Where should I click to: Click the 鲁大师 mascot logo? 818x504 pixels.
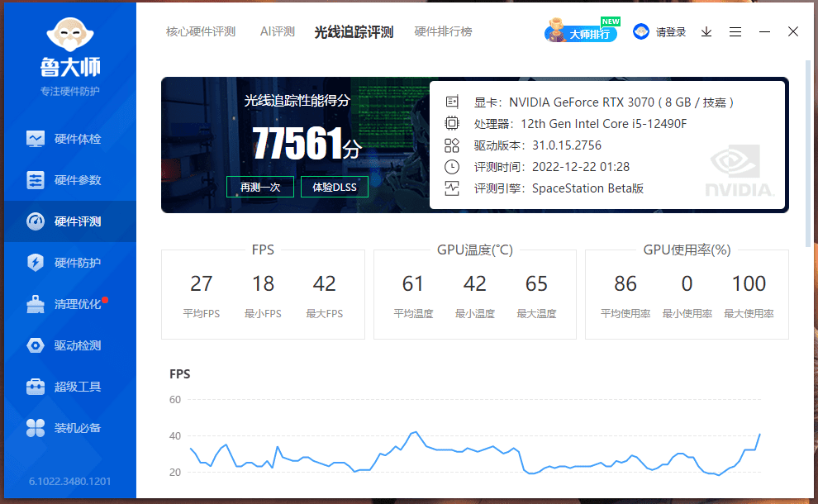coord(70,35)
